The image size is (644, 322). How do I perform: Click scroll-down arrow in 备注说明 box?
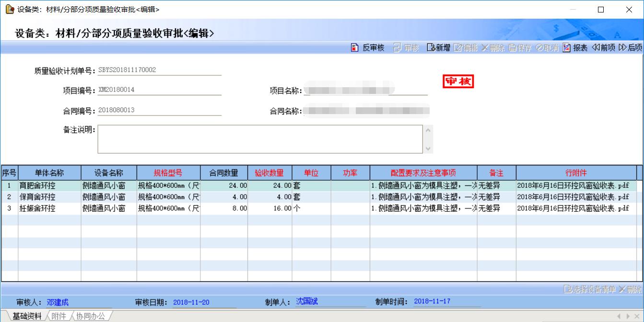[428, 149]
